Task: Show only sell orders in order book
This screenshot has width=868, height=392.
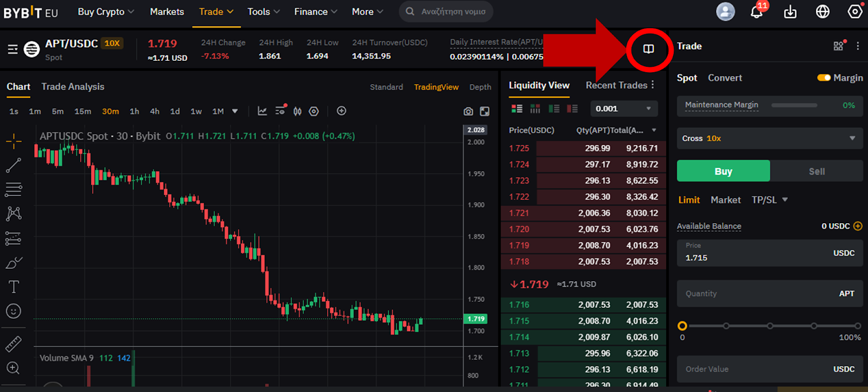Action: [572, 109]
